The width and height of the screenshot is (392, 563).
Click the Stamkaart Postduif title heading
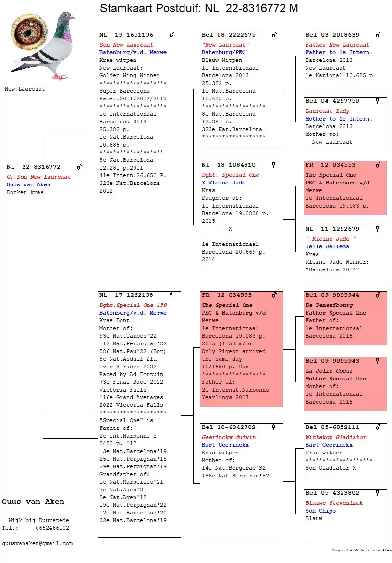pyautogui.click(x=199, y=8)
